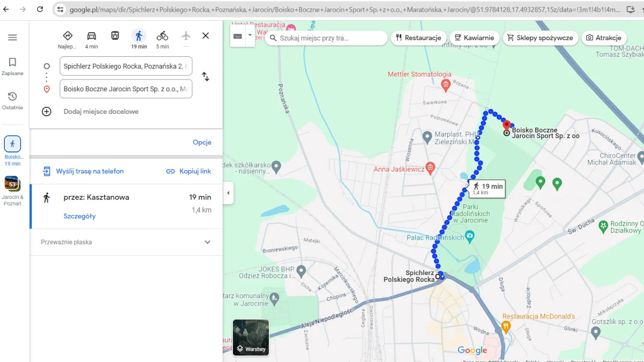Select the Najlepsza best travel mode

click(x=68, y=39)
